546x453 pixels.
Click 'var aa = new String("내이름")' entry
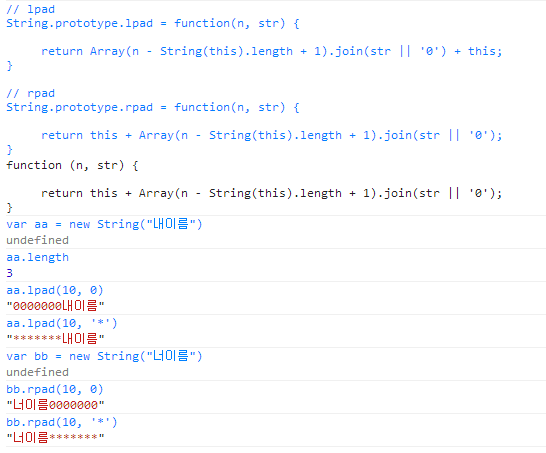tap(104, 224)
